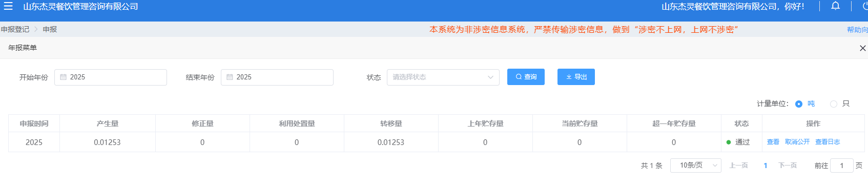The width and height of the screenshot is (868, 186).
Task: Click the 修正量 column header
Action: click(202, 123)
